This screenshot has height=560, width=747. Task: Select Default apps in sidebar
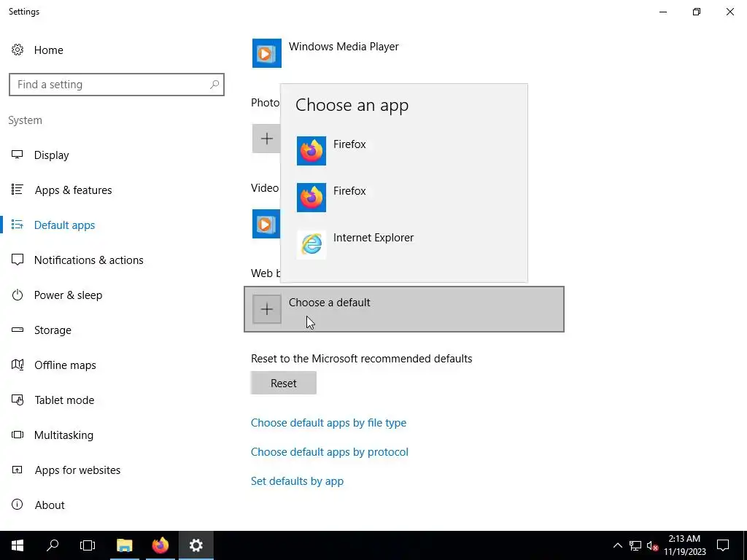pos(64,225)
